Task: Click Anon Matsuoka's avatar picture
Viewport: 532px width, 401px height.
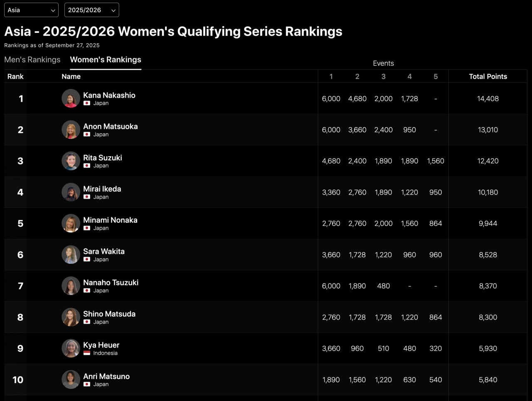Action: (71, 130)
